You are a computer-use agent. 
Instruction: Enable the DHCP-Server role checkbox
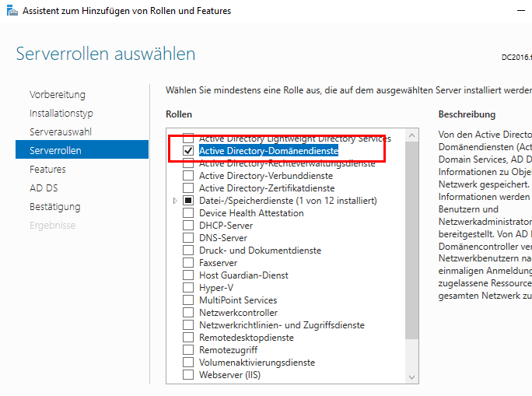pos(187,225)
